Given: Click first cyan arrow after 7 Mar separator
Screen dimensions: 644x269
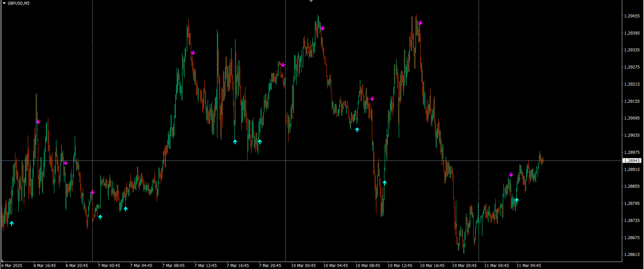Looking at the screenshot, I should tap(100, 217).
